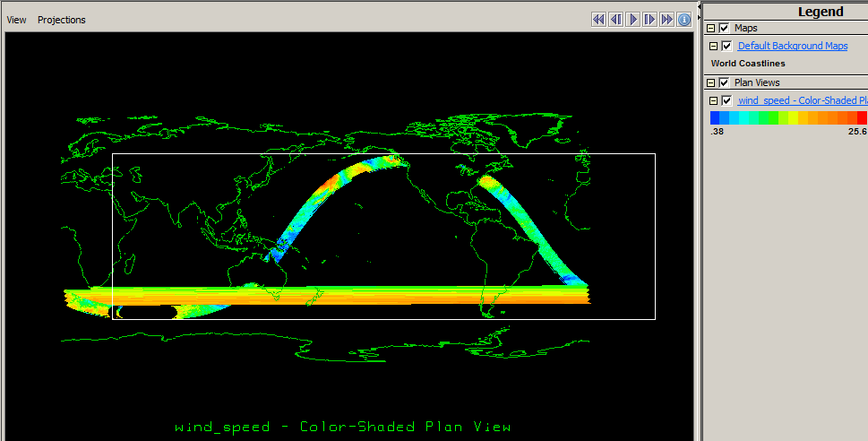
Task: Open the animation information icon
Action: click(x=684, y=19)
